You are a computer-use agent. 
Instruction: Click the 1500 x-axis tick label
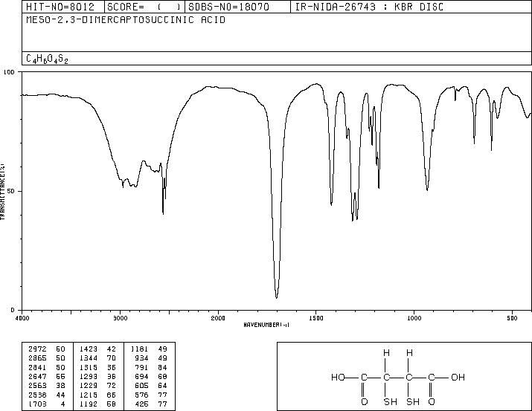[x=316, y=318]
